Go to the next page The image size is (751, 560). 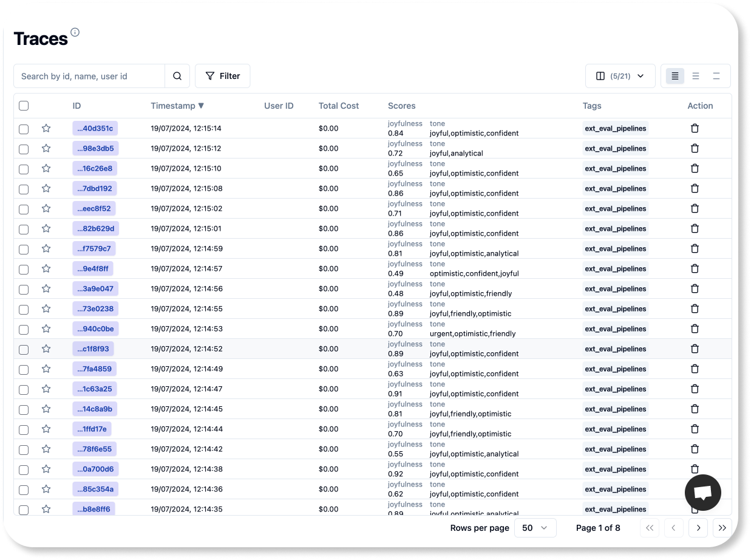(698, 528)
